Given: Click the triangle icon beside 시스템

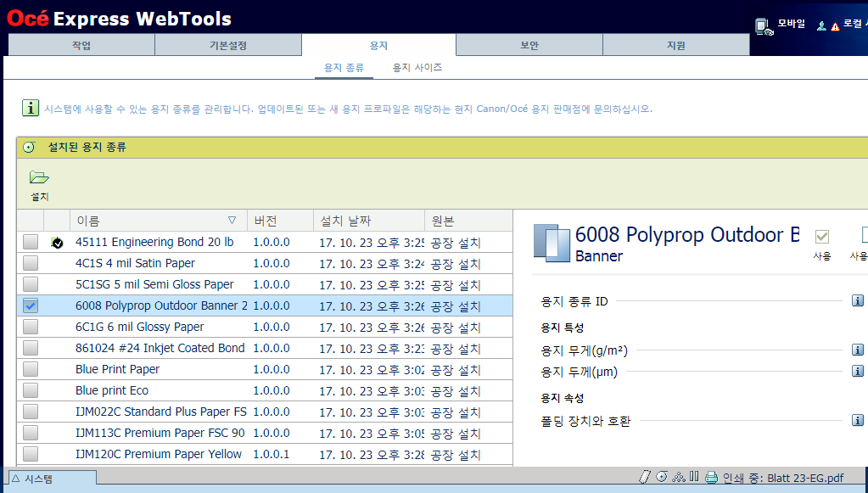Looking at the screenshot, I should (x=15, y=478).
